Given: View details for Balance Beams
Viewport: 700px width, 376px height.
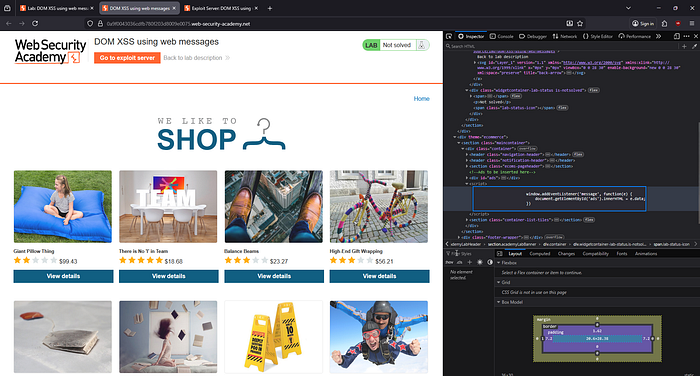Looking at the screenshot, I should click(x=274, y=276).
